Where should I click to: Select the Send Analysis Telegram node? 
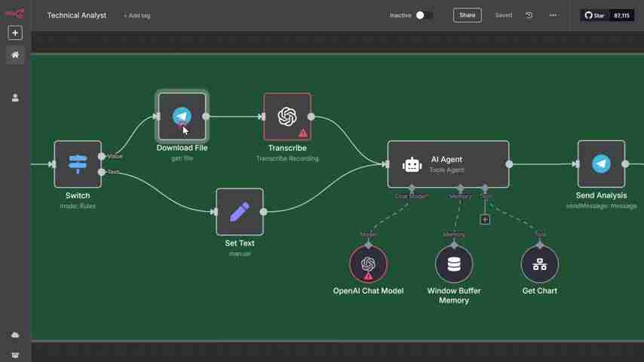click(601, 164)
